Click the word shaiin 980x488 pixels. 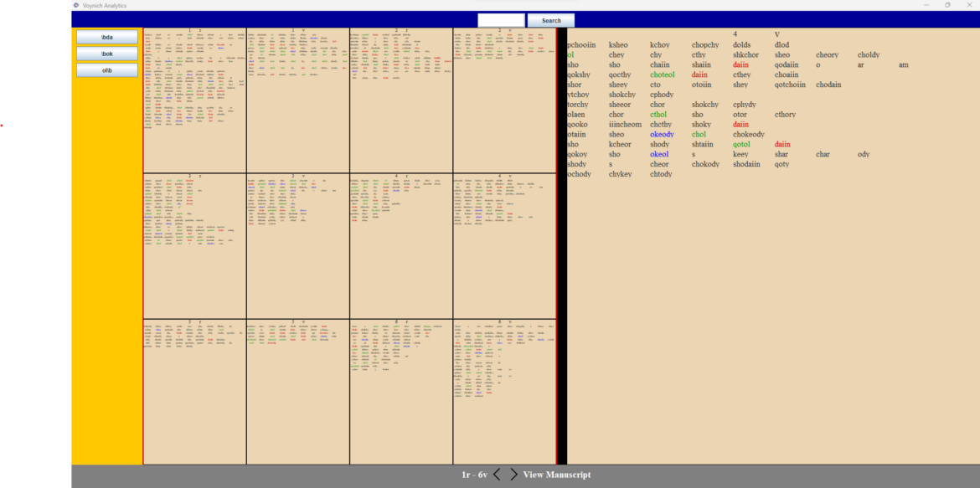pyautogui.click(x=702, y=65)
